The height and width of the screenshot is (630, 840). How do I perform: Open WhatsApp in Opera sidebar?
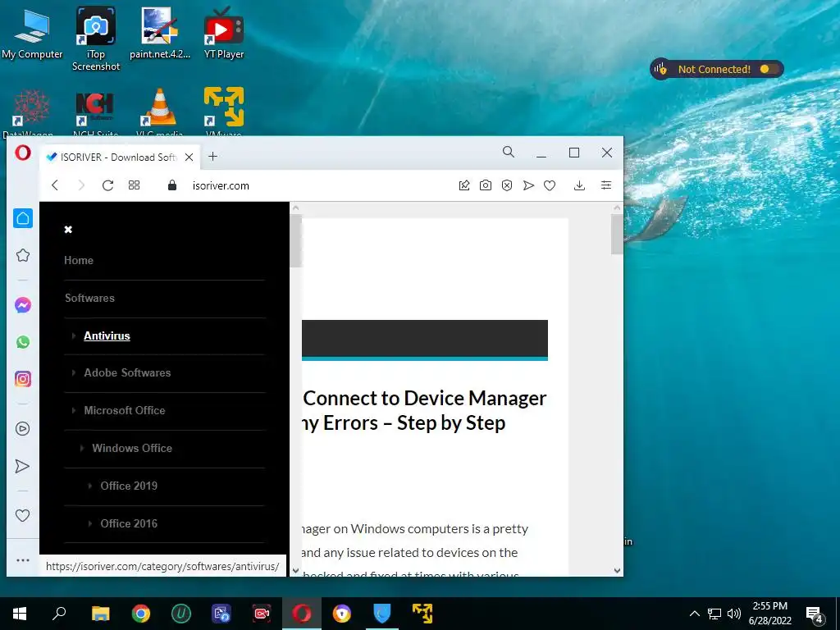[x=22, y=342]
